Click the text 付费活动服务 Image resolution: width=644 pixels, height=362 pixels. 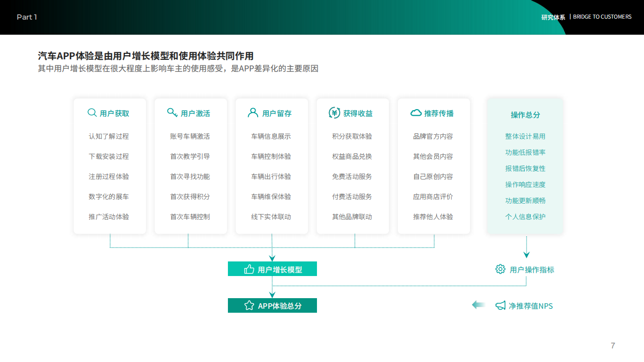(x=352, y=197)
